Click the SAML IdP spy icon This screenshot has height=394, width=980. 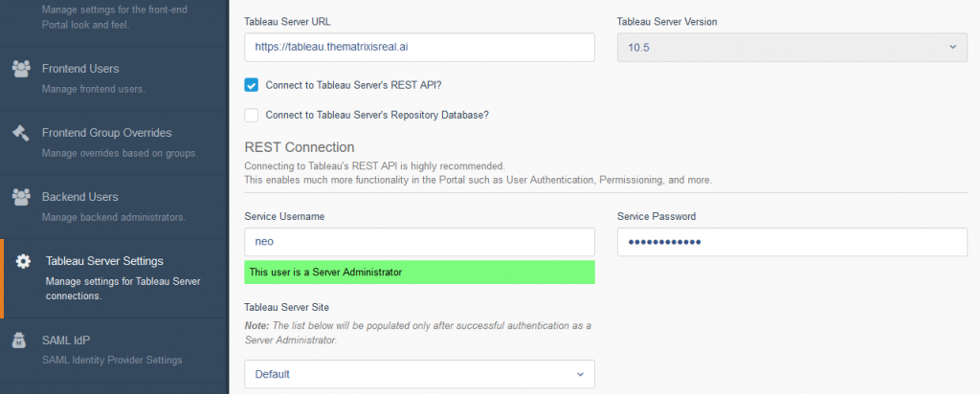tap(21, 340)
